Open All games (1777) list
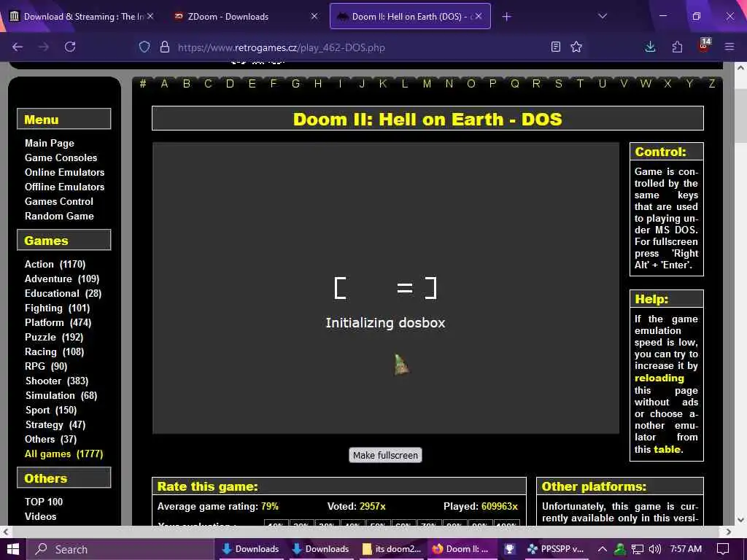Viewport: 747px width, 560px height. pyautogui.click(x=64, y=454)
